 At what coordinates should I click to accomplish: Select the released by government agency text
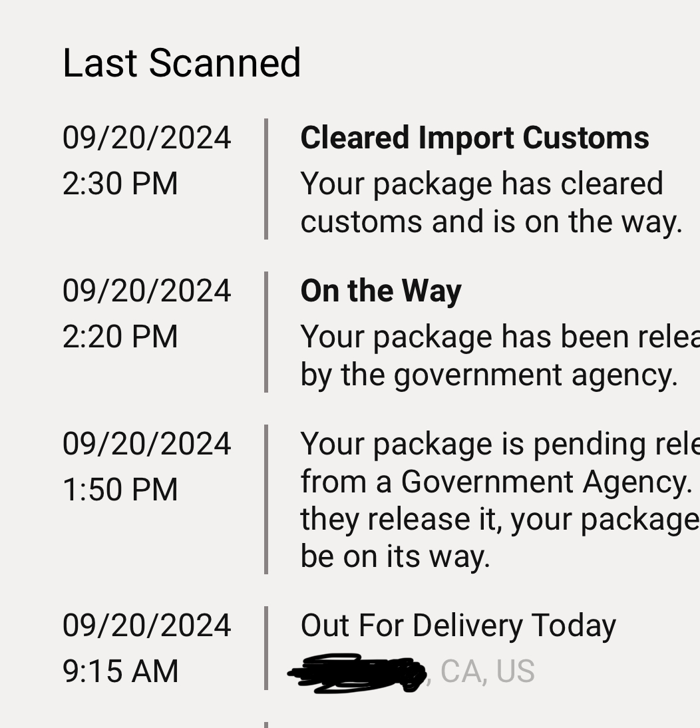[500, 355]
